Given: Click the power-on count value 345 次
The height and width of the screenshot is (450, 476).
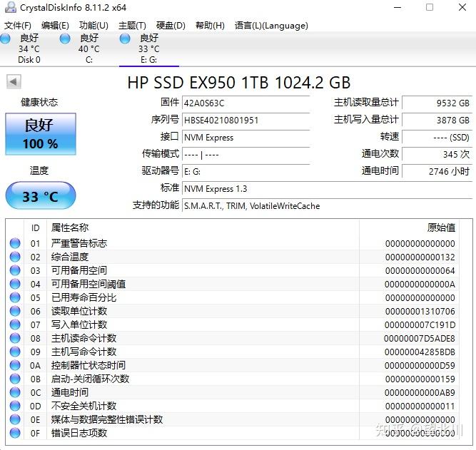Looking at the screenshot, I should click(437, 154).
